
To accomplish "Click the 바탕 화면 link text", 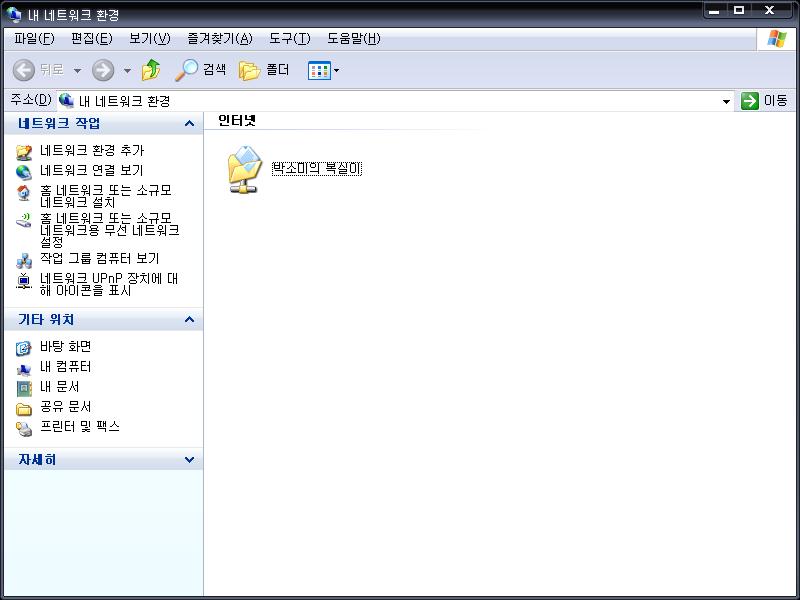I will click(65, 346).
